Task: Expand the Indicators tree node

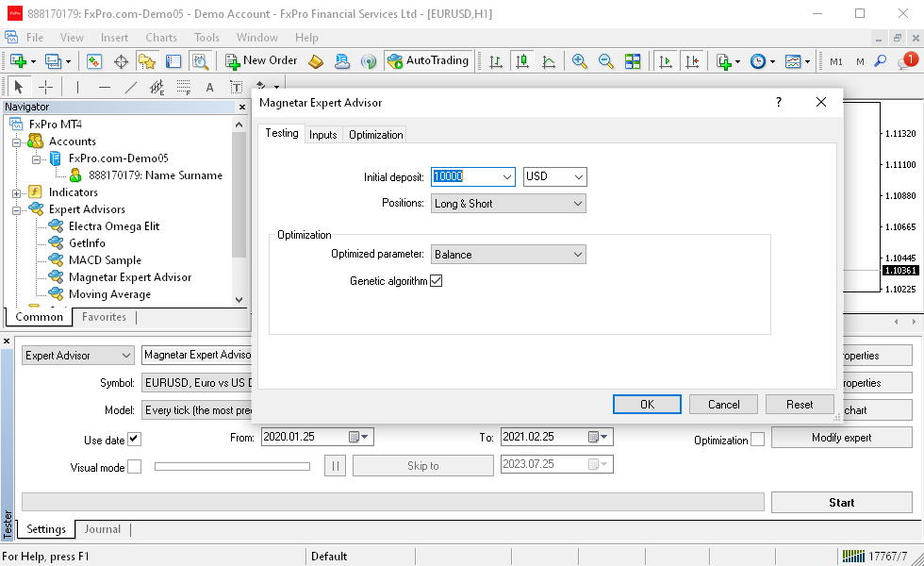Action: pos(17,192)
